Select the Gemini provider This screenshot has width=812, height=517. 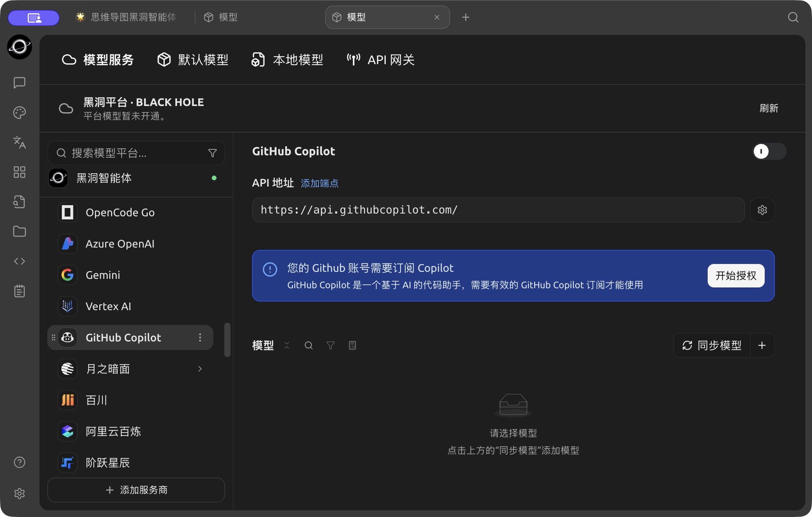click(131, 275)
